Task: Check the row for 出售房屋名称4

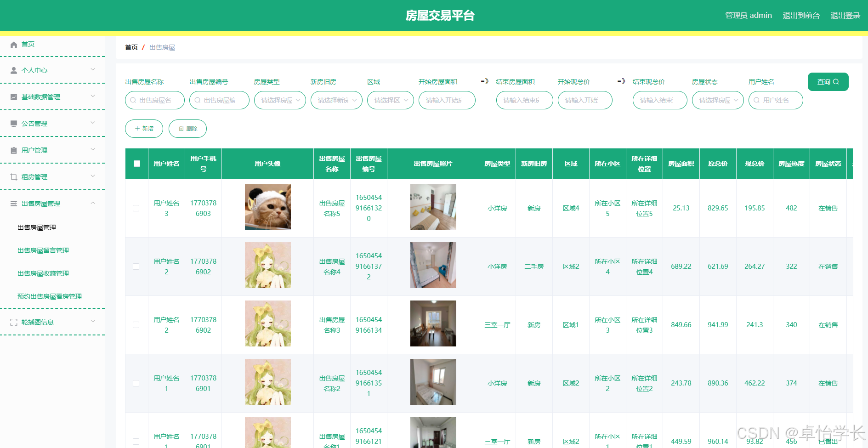Action: point(136,267)
